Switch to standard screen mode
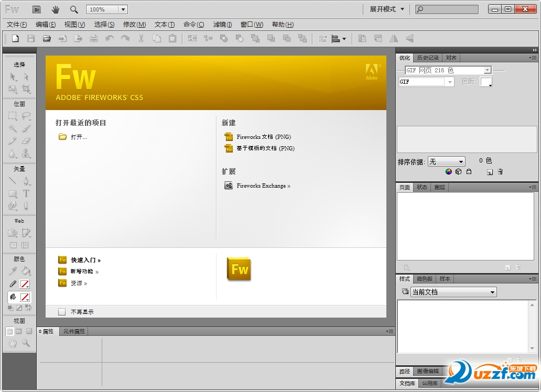The image size is (541, 392). tap(9, 331)
